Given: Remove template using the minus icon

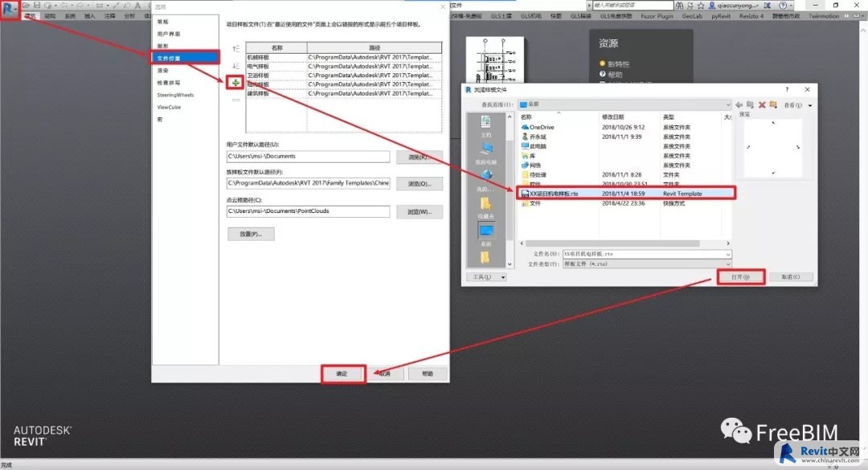Looking at the screenshot, I should tap(235, 100).
